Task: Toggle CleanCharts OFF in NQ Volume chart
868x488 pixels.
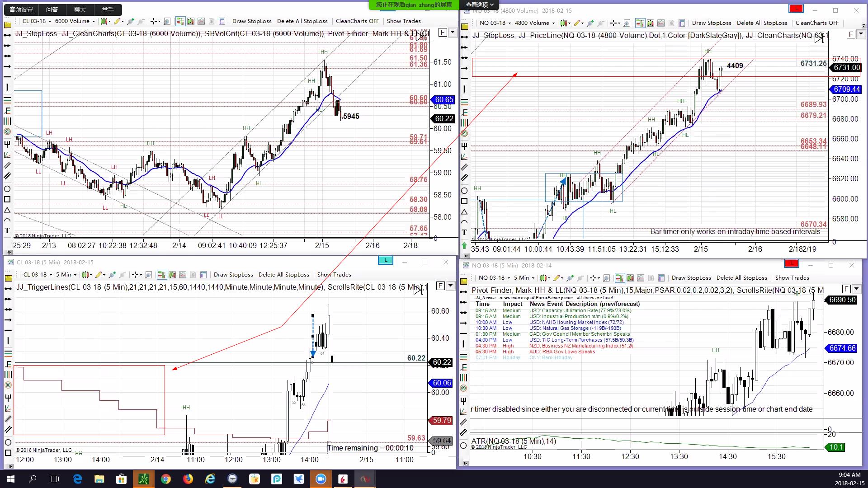Action: [817, 23]
